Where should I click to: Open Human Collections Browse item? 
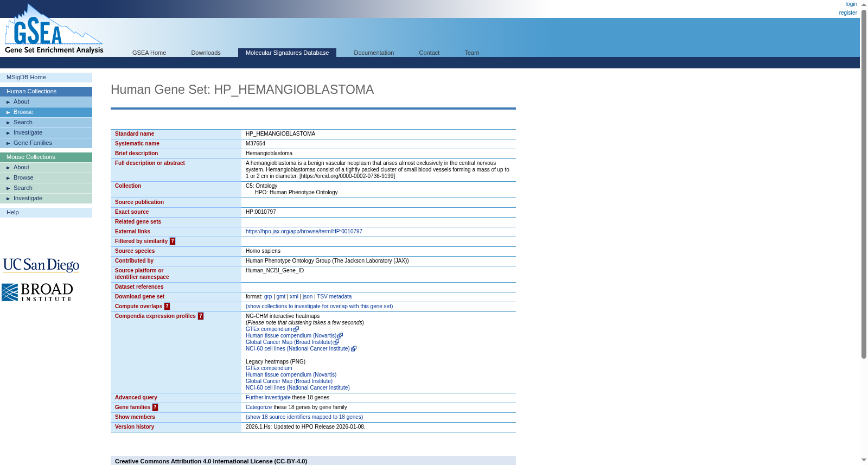click(46, 112)
